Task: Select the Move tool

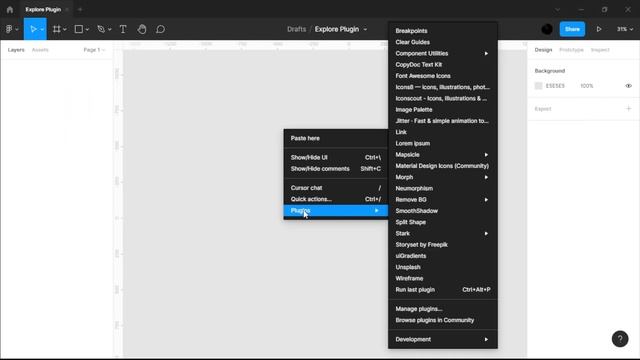Action: tap(33, 29)
